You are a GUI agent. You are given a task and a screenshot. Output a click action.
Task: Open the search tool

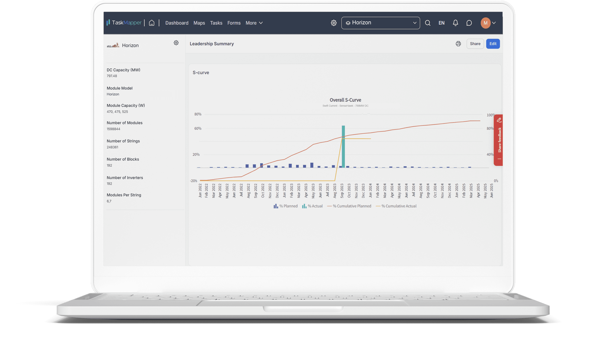(x=428, y=23)
